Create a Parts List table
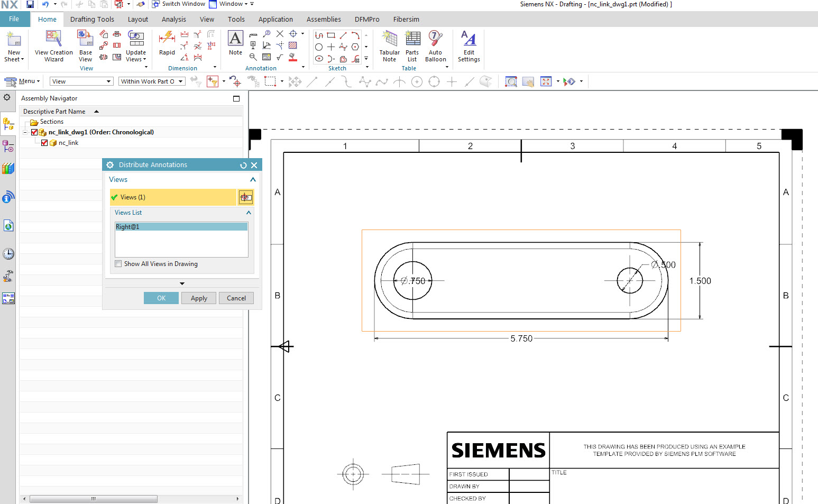 click(412, 46)
